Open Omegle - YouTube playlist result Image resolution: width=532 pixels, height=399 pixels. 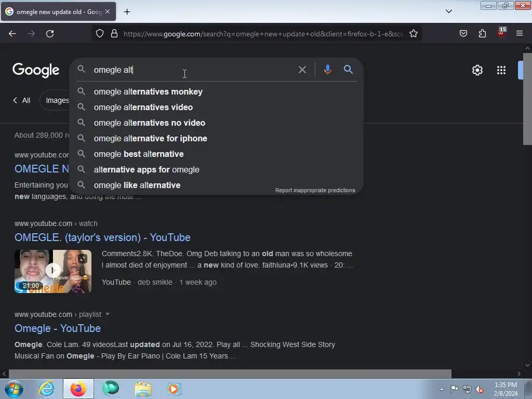point(58,328)
